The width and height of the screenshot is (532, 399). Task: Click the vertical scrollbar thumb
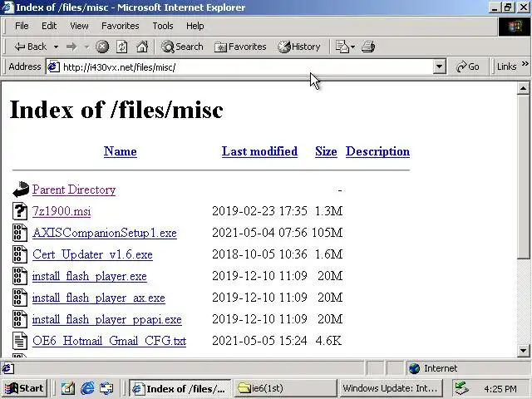[x=523, y=176]
